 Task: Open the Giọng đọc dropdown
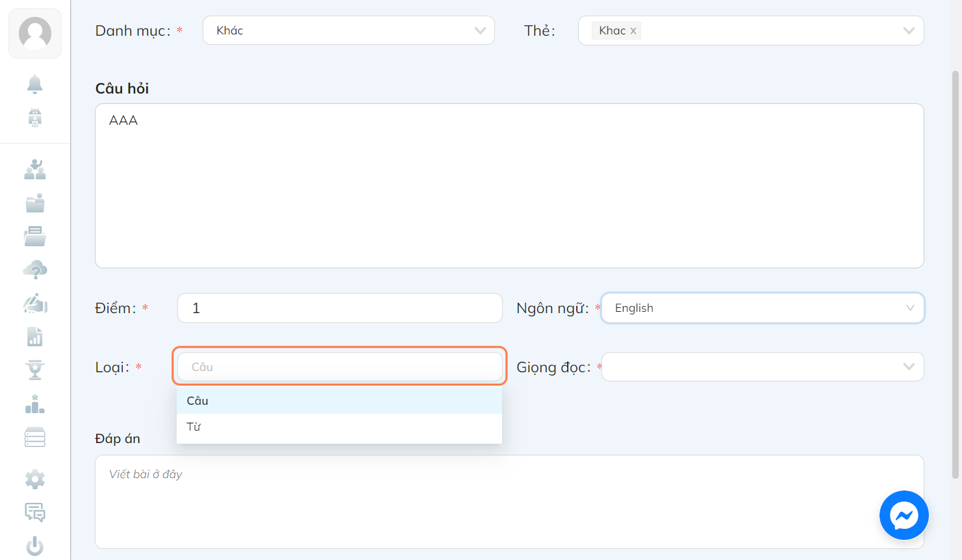pos(763,367)
